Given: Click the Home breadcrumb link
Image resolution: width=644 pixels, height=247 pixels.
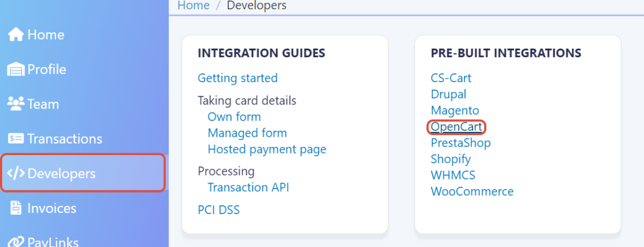Looking at the screenshot, I should pyautogui.click(x=193, y=5).
